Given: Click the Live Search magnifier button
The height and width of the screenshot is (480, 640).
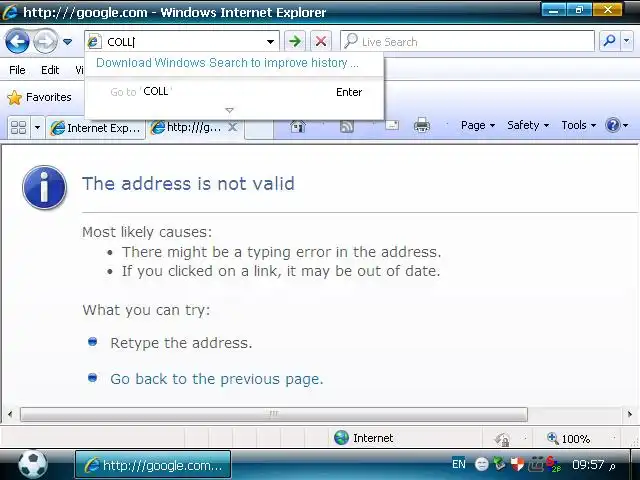Looking at the screenshot, I should click(x=609, y=41).
